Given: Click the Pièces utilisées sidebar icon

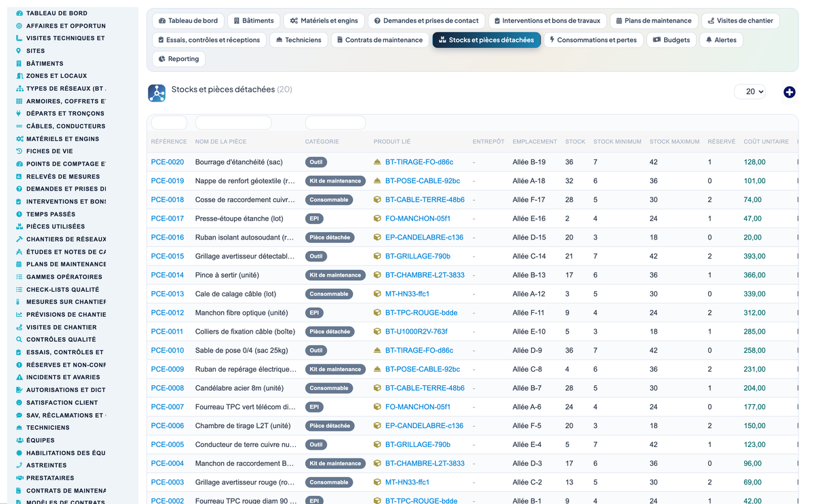Looking at the screenshot, I should pyautogui.click(x=19, y=227).
